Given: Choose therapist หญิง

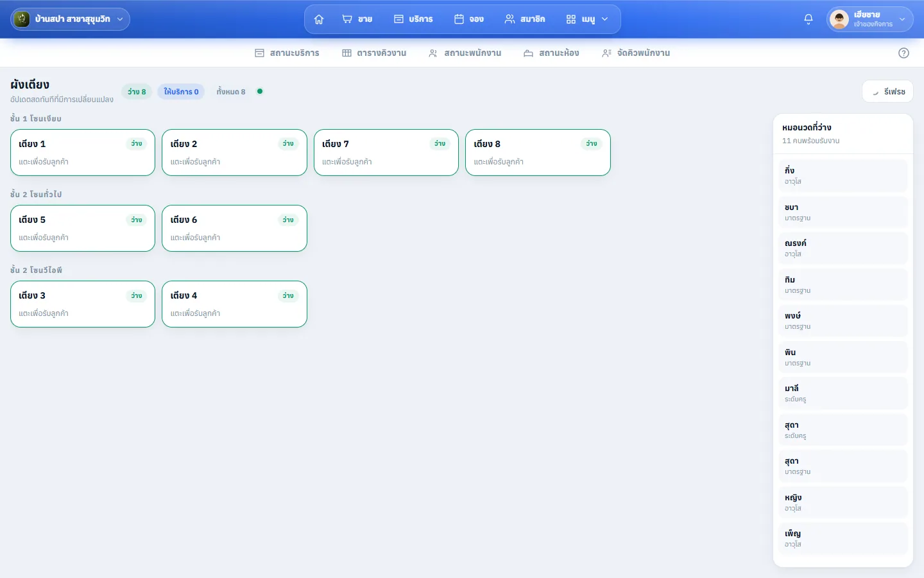Looking at the screenshot, I should click(x=843, y=502).
